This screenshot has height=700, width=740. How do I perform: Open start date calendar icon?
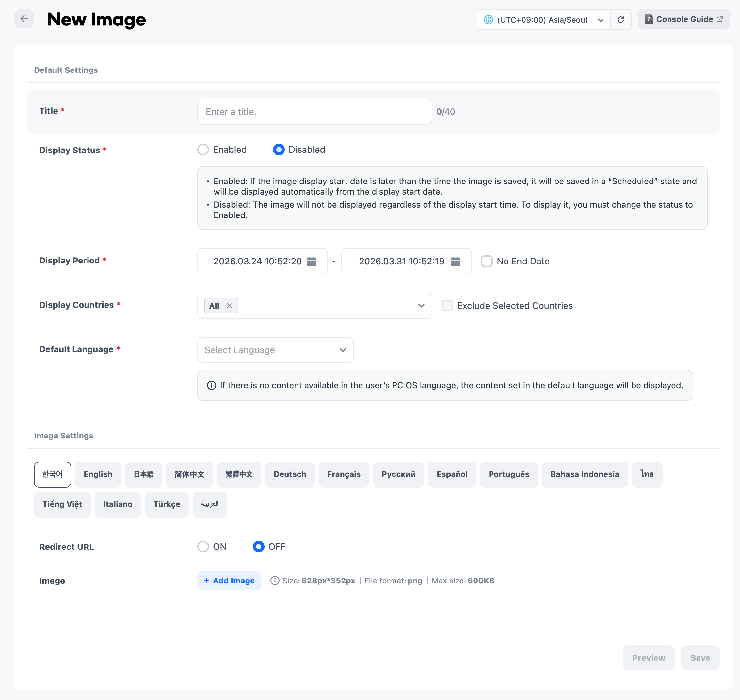click(x=312, y=261)
